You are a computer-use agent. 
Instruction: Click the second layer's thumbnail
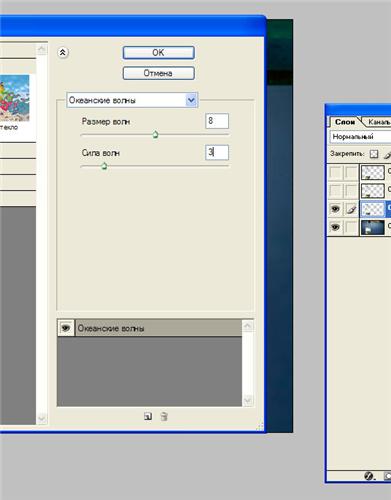coord(373,191)
